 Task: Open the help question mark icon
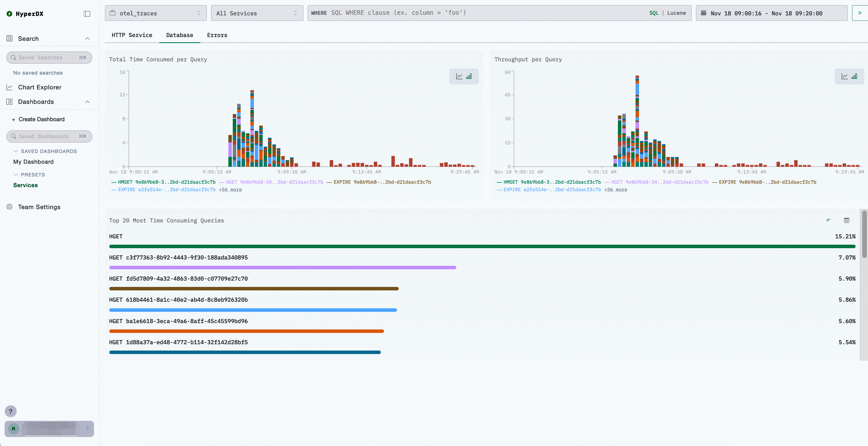[x=10, y=411]
